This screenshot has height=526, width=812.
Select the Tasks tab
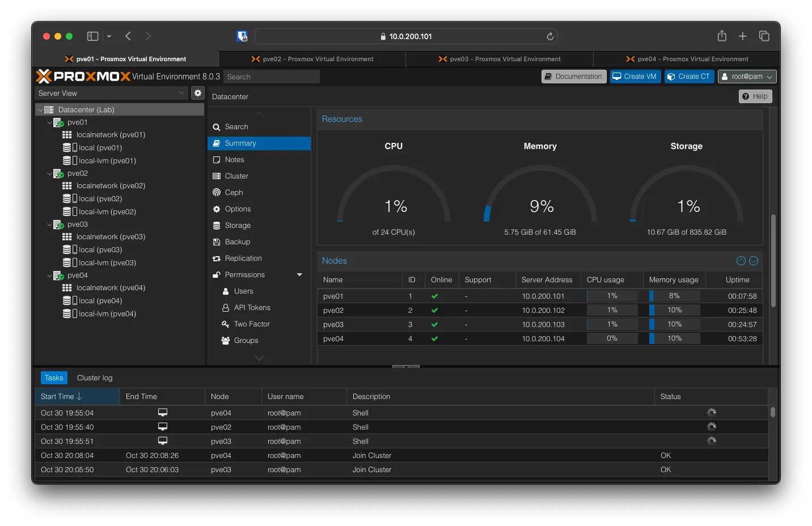pos(54,378)
